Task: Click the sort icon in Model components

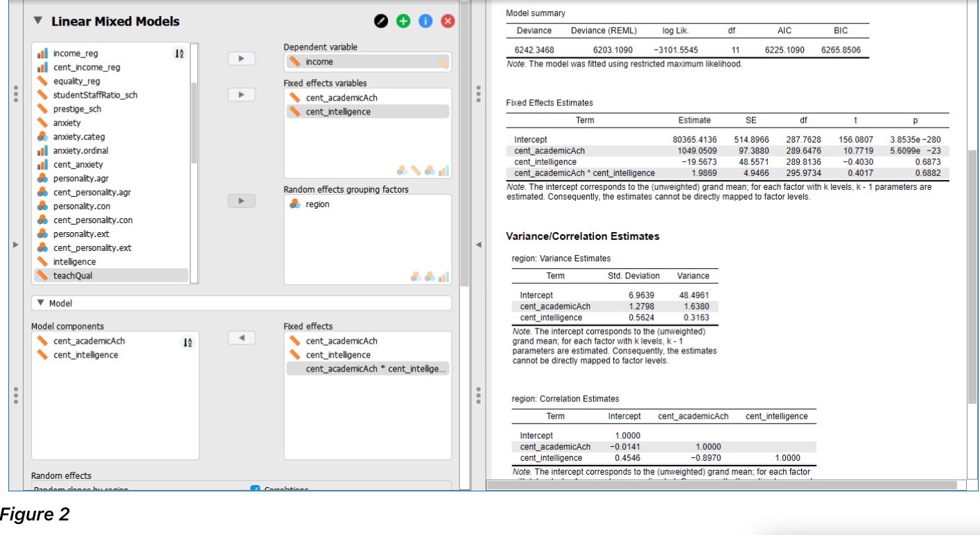Action: coord(187,340)
